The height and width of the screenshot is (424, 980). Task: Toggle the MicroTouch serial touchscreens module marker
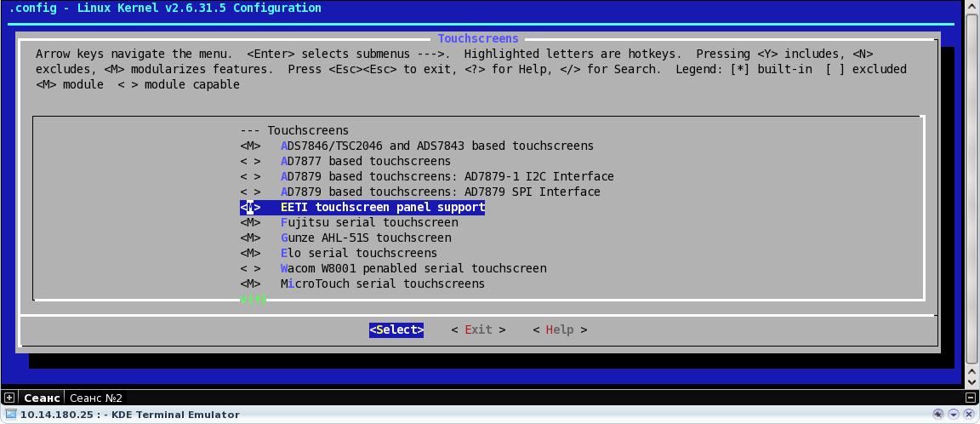coord(250,284)
